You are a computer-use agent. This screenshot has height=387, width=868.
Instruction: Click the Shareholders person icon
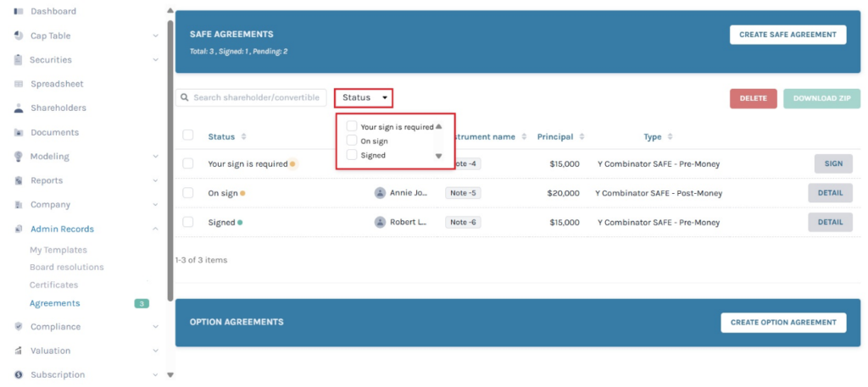pyautogui.click(x=19, y=108)
